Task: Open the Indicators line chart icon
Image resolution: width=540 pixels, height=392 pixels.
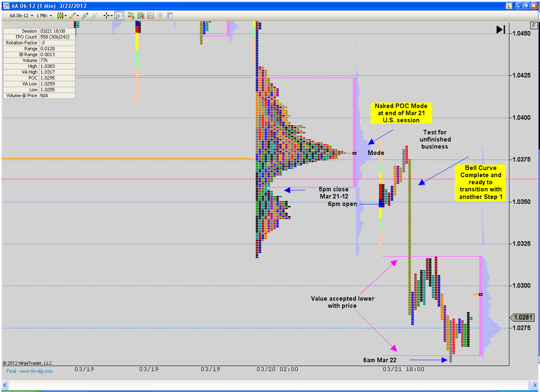Action: (x=150, y=15)
